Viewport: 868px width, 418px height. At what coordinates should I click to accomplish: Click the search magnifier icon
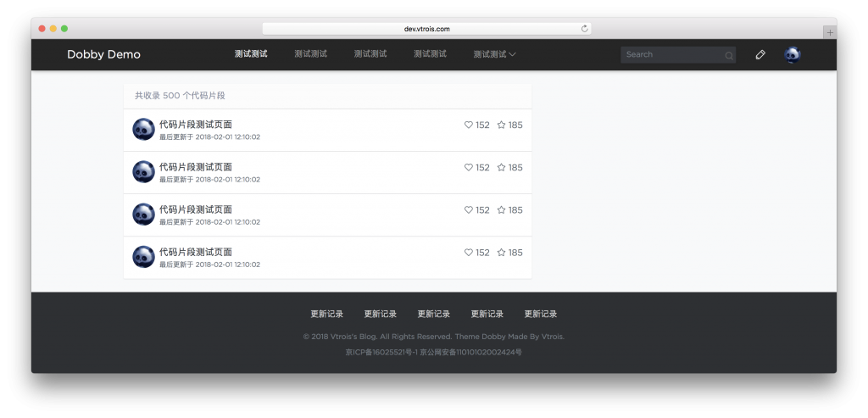(728, 55)
